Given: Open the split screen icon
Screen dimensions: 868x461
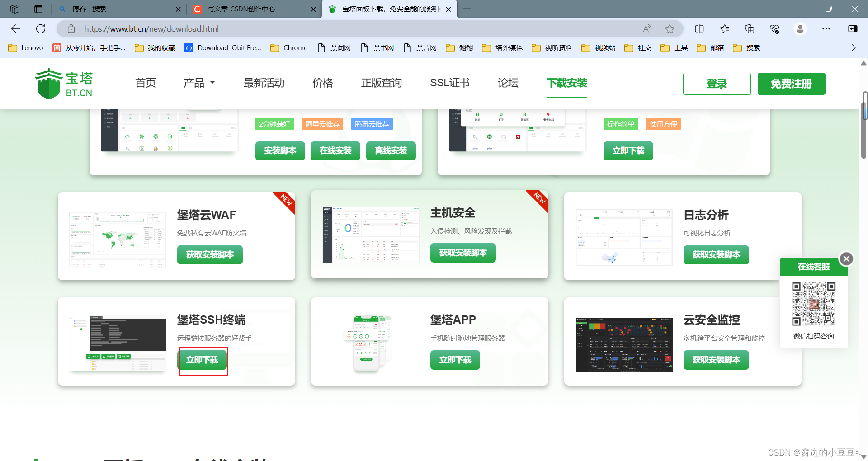Looking at the screenshot, I should pos(699,29).
